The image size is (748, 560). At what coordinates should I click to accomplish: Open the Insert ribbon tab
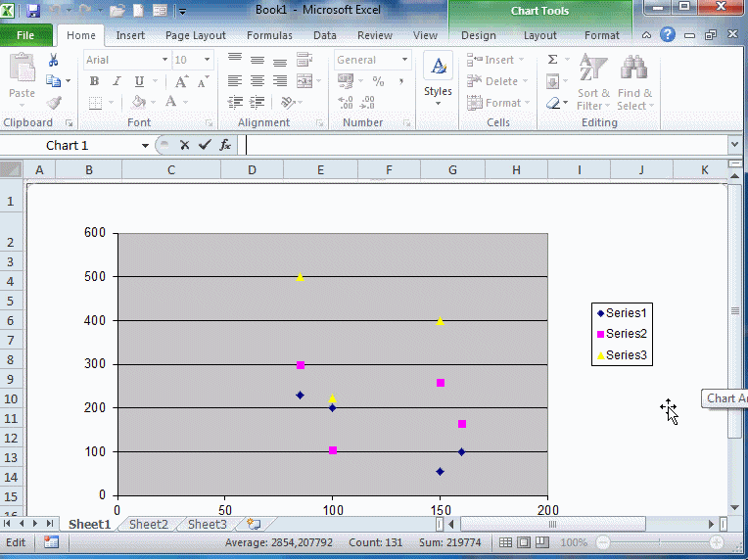[130, 35]
